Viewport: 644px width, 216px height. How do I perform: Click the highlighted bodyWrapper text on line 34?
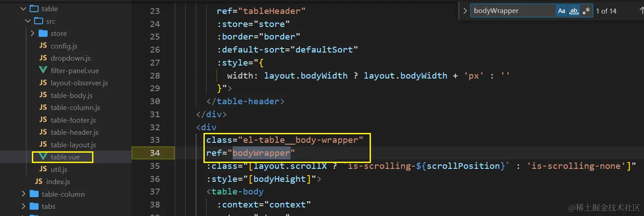(262, 153)
